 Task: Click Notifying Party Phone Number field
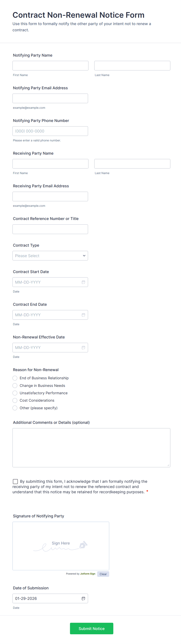tap(50, 131)
